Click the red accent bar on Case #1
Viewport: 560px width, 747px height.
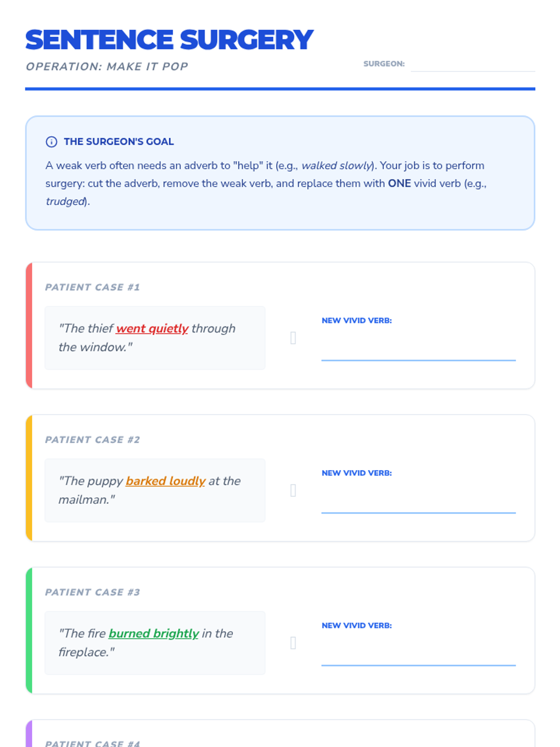(29, 325)
